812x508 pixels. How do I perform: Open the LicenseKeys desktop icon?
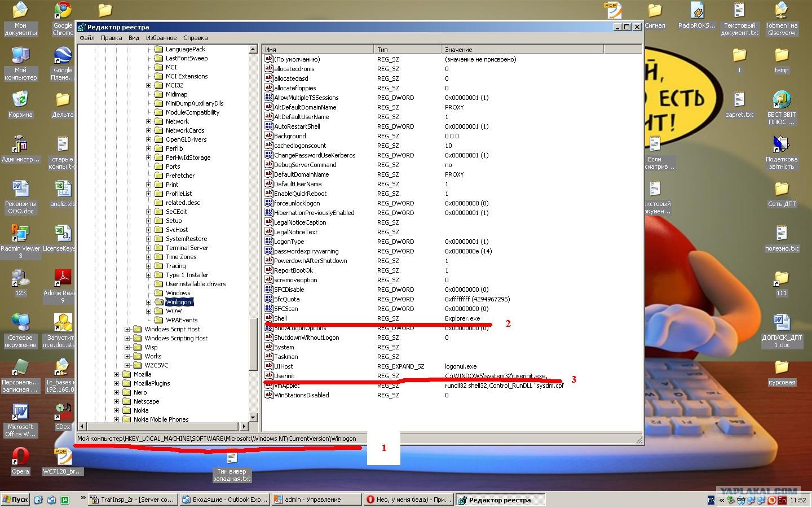59,238
